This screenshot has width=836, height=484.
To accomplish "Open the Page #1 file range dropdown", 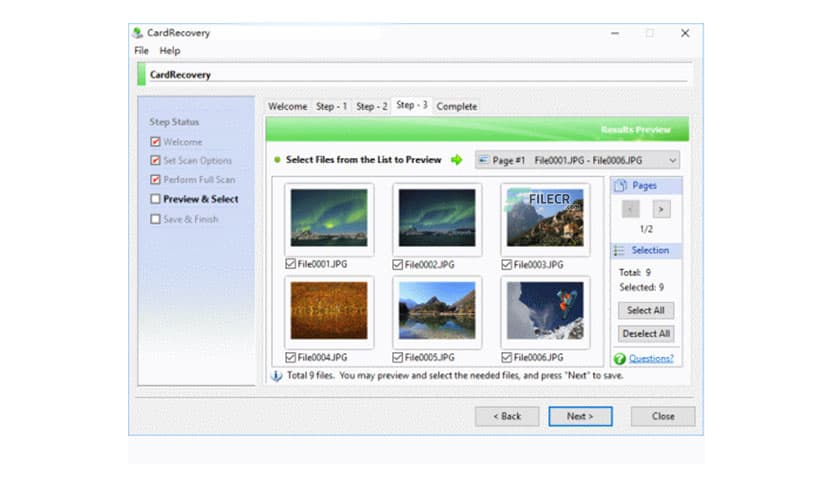I will pyautogui.click(x=577, y=160).
